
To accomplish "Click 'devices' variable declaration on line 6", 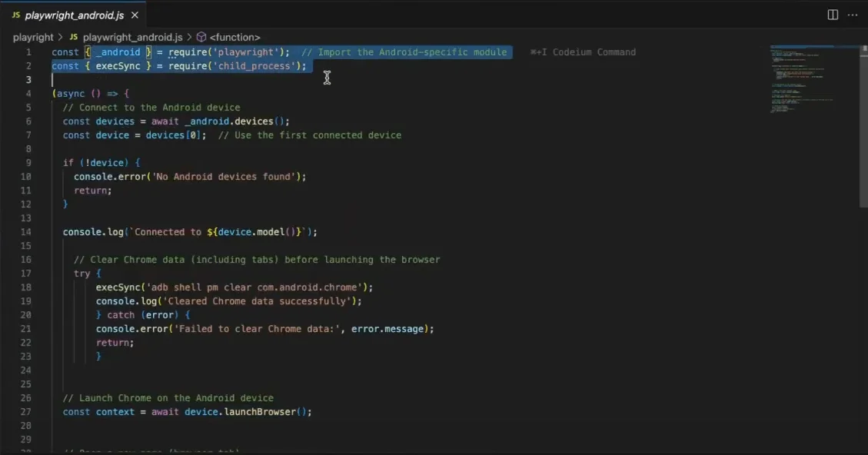I will (115, 121).
